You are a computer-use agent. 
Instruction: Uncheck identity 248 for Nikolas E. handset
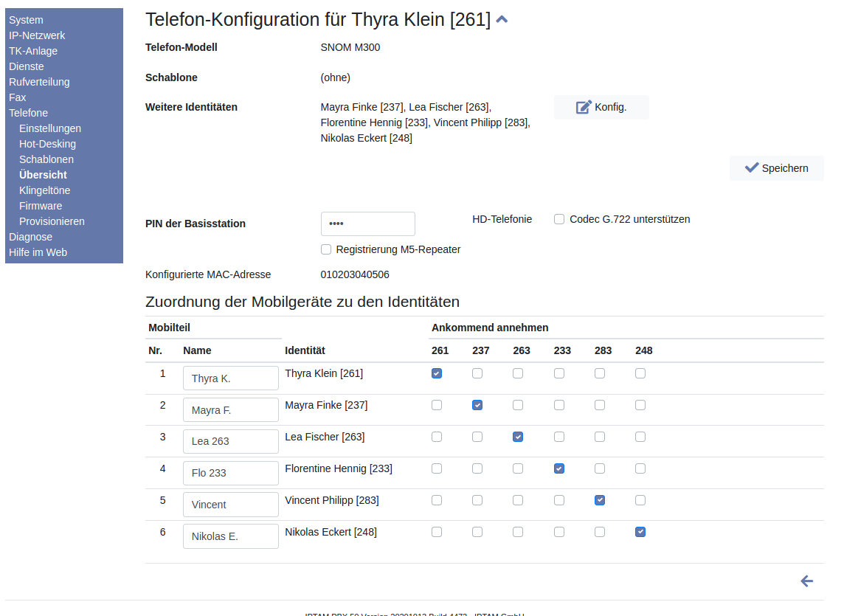640,532
